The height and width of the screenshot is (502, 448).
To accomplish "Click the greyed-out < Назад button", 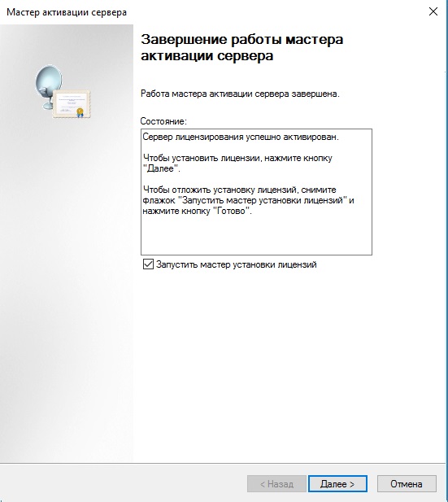I will [276, 484].
